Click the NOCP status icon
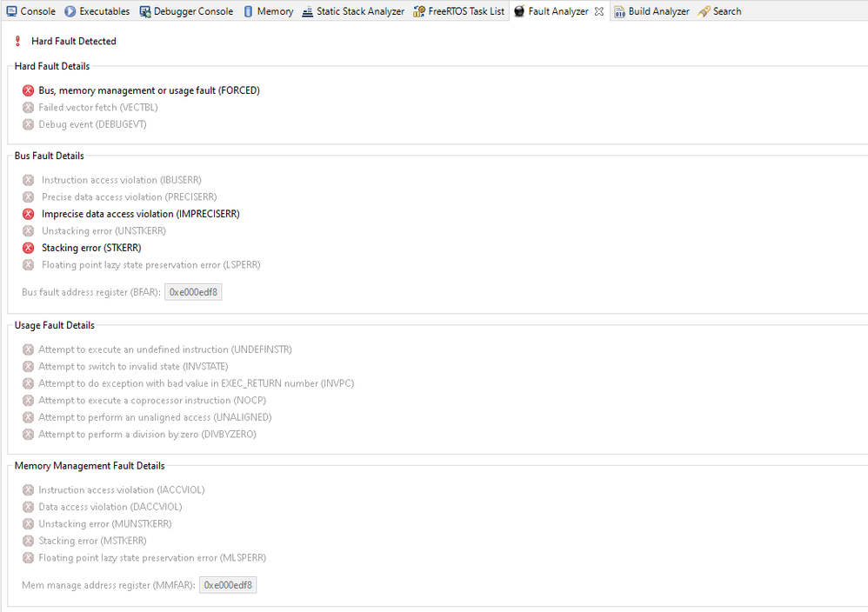Image resolution: width=868 pixels, height=612 pixels. click(x=28, y=400)
